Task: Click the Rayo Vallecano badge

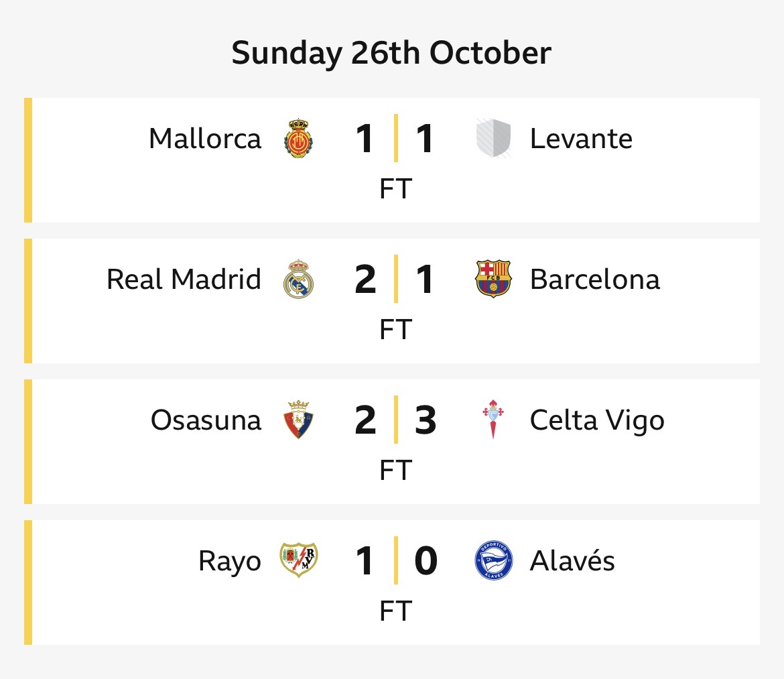Action: pos(299,560)
